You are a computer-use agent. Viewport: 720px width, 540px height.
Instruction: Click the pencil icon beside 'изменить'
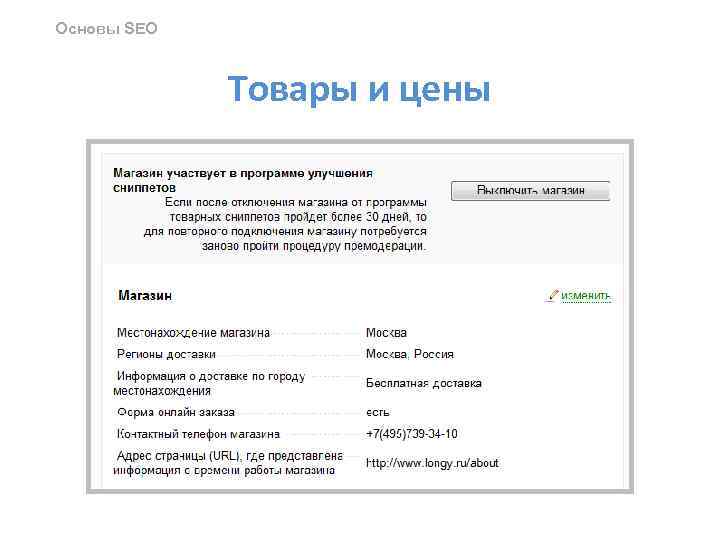click(x=552, y=296)
